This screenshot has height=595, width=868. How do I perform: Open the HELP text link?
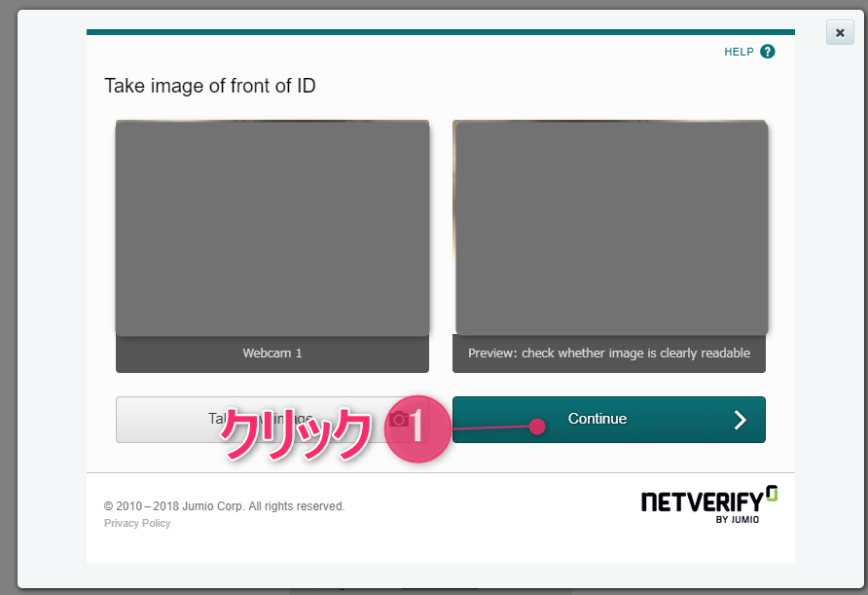[x=739, y=52]
